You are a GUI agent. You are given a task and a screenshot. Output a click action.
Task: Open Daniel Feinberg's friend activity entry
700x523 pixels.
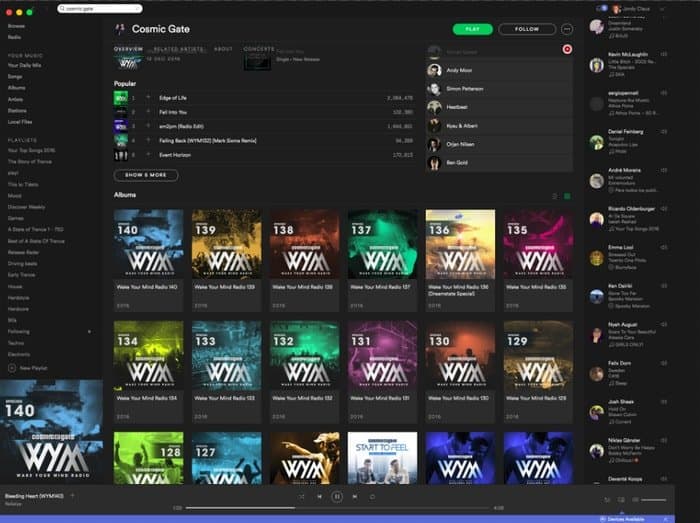[628, 141]
